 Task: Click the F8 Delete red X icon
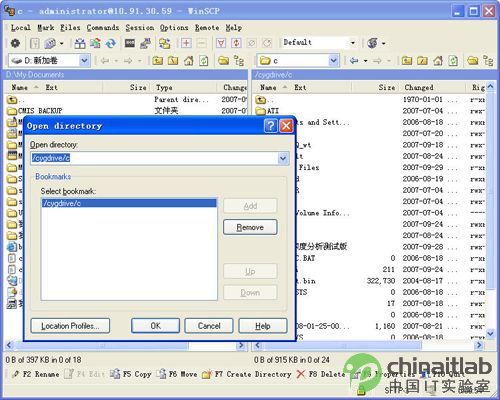coord(301,374)
